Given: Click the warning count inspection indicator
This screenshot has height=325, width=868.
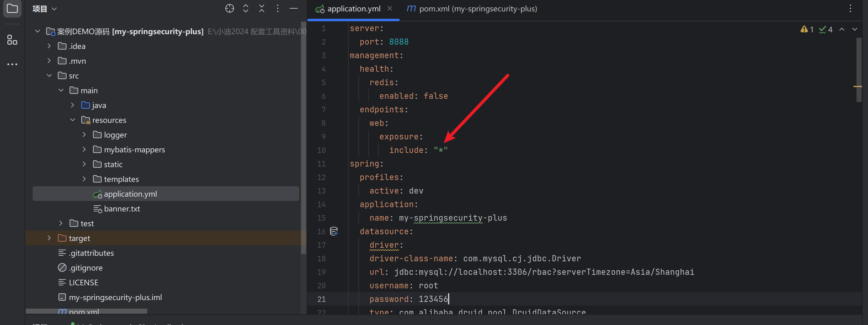Looking at the screenshot, I should pyautogui.click(x=807, y=30).
